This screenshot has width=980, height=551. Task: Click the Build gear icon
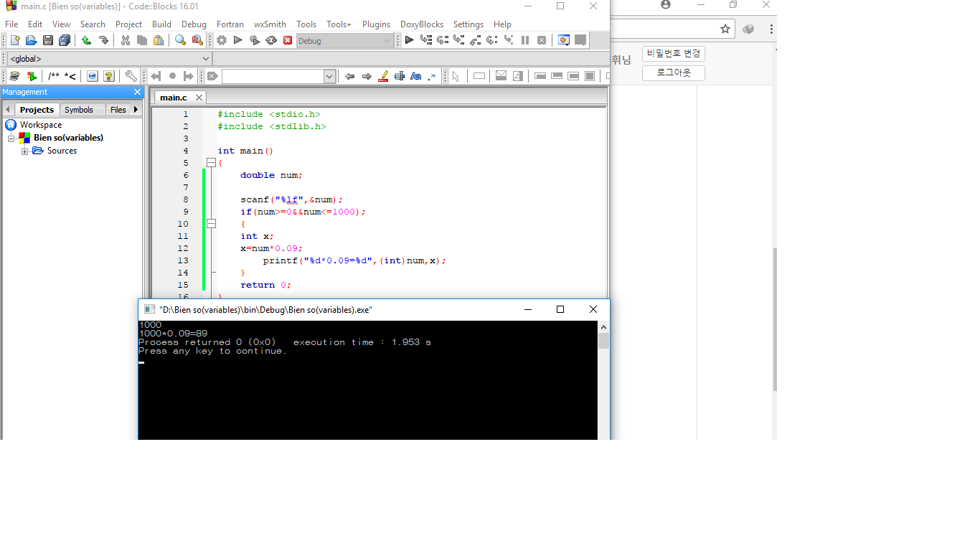click(x=222, y=41)
